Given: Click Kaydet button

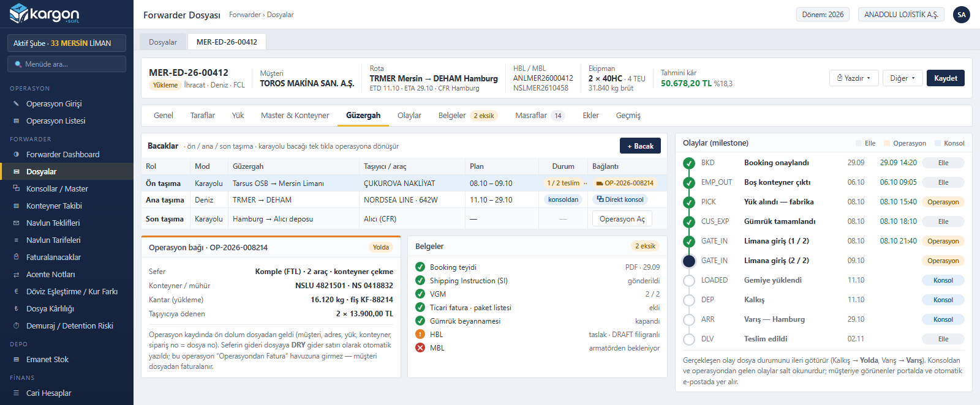Looking at the screenshot, I should [945, 78].
